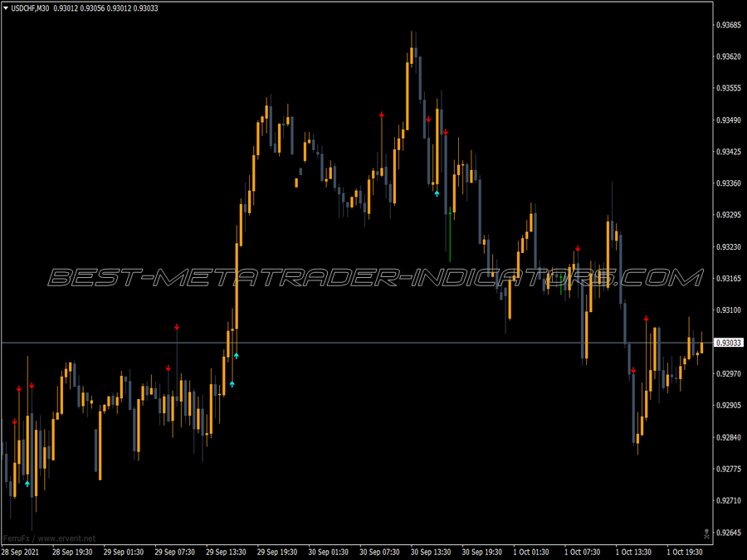
Task: Click the 29 Sep 13:30 time axis label
Action: coord(227,552)
